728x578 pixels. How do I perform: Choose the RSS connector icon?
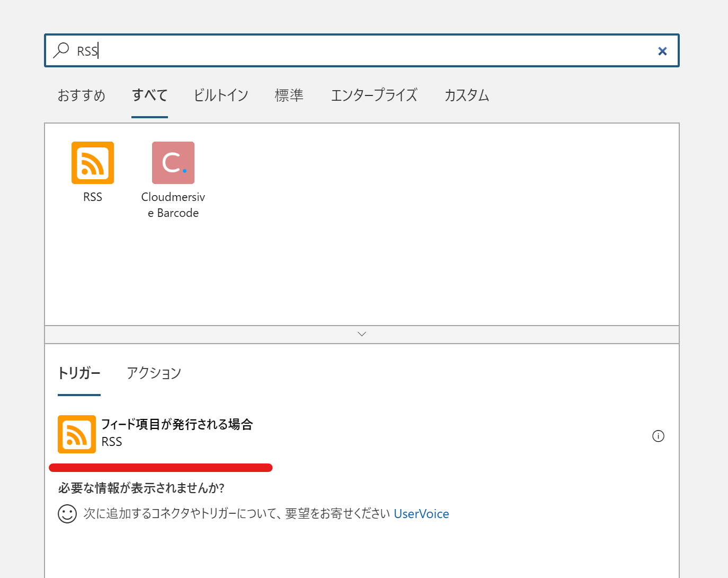pyautogui.click(x=93, y=163)
